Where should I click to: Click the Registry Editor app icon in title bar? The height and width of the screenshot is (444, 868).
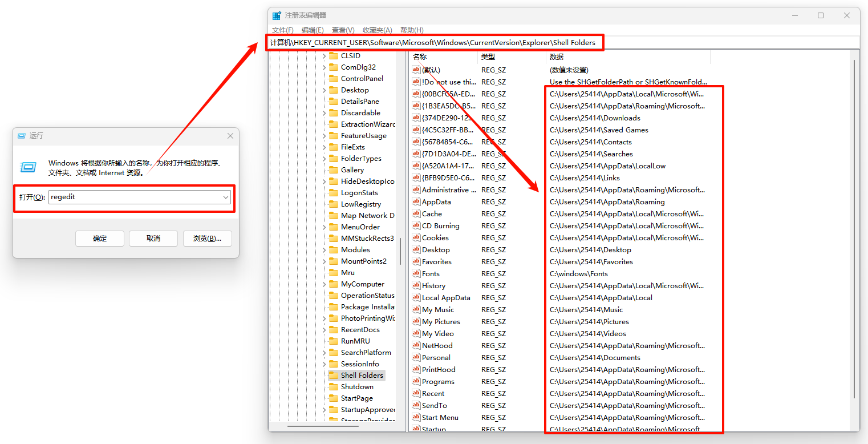click(x=277, y=15)
